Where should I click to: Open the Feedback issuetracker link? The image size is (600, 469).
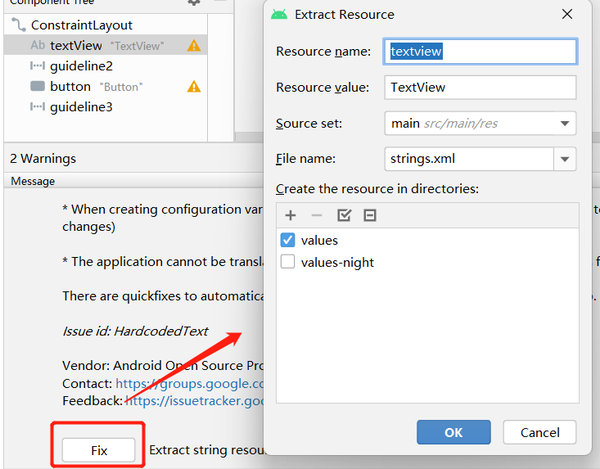click(194, 401)
